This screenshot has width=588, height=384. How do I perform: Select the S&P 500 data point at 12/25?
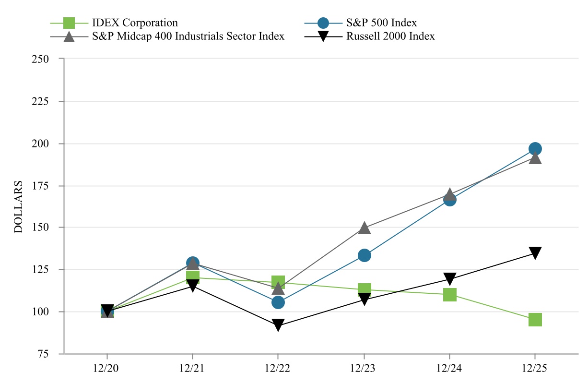point(535,149)
